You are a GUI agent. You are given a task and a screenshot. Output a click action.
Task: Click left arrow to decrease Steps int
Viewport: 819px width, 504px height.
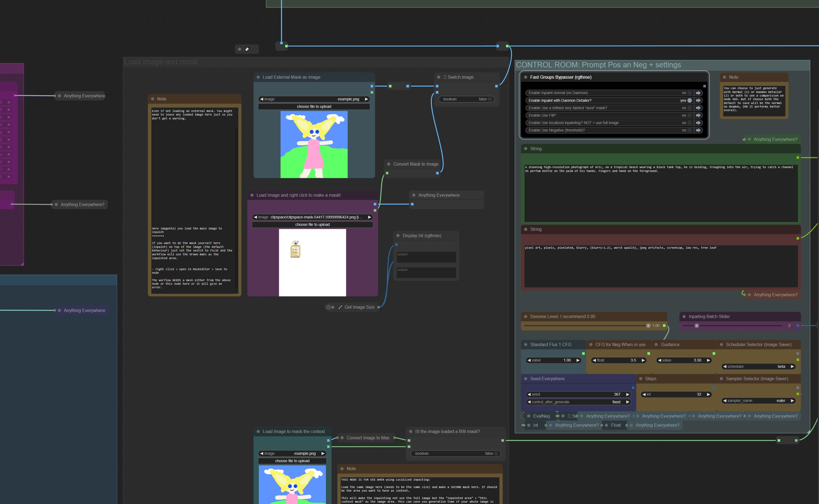(x=644, y=394)
